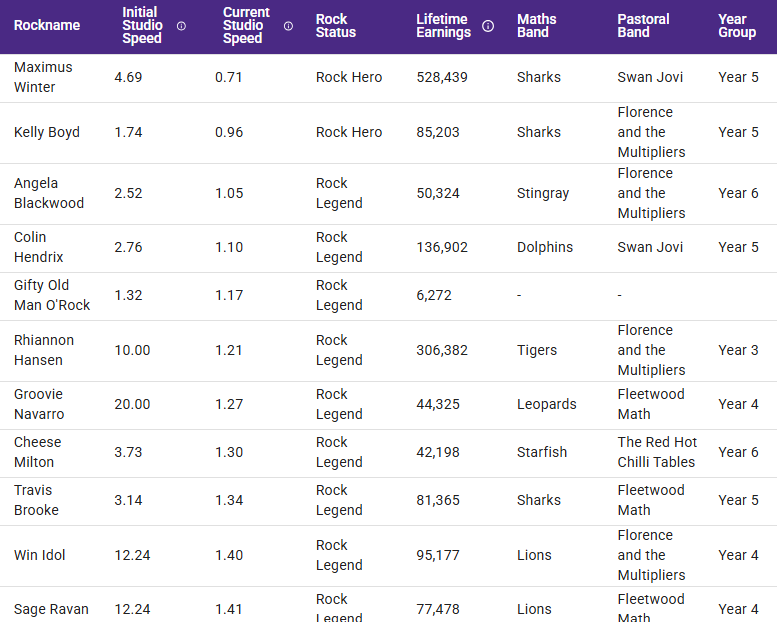
Task: Click info icon beside Initial Studio Speed
Action: (x=181, y=26)
